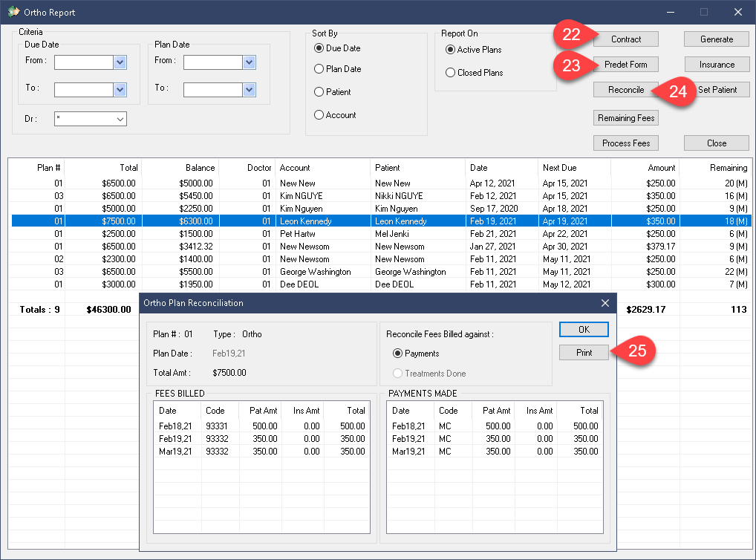Click the date Sep 17, 2020

494,209
